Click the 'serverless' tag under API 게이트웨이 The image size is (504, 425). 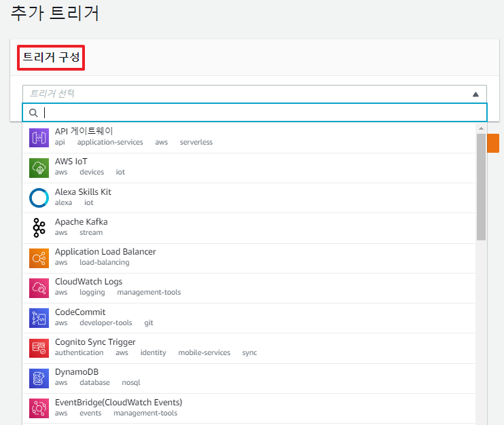pyautogui.click(x=196, y=142)
